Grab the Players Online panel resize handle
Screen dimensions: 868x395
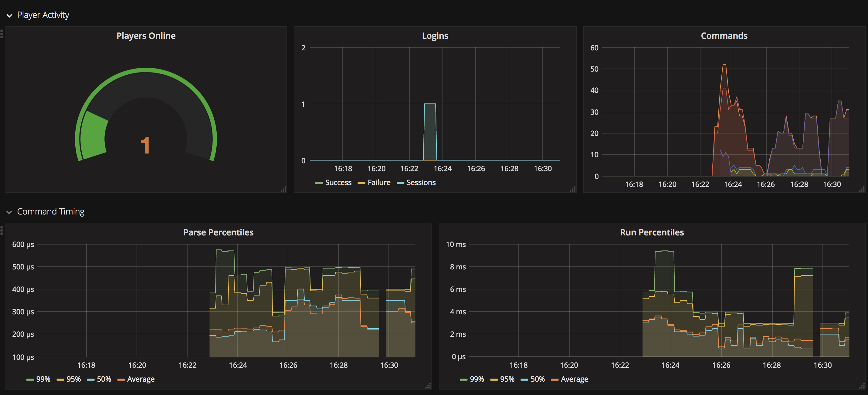pos(284,190)
